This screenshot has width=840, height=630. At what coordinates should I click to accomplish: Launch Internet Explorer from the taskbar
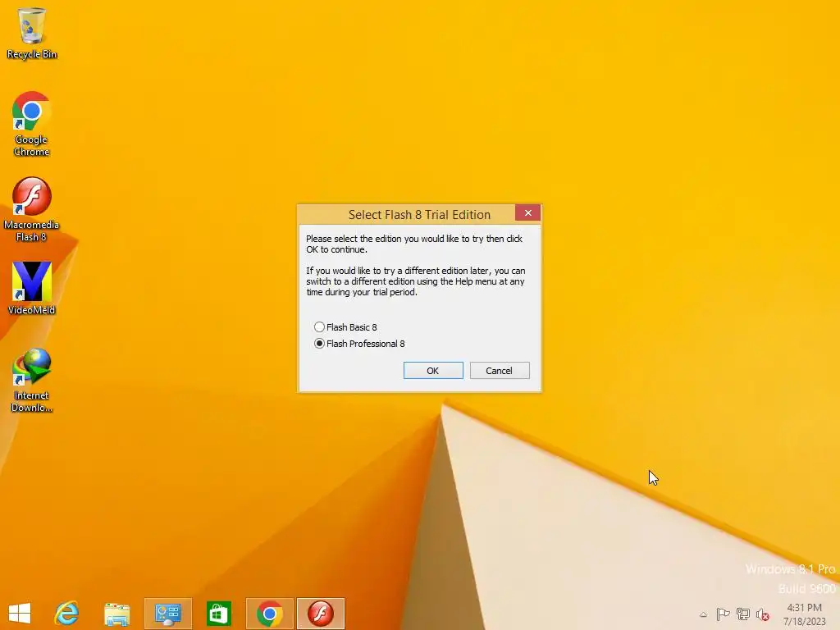67,614
